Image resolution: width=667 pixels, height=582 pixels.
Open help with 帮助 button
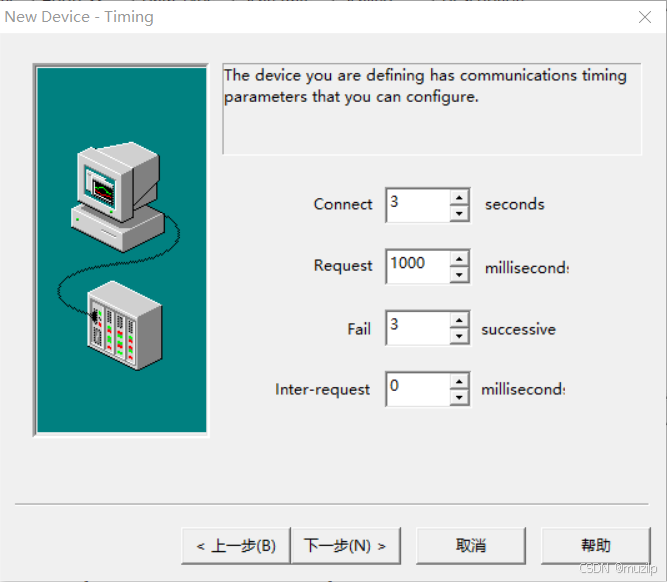pyautogui.click(x=596, y=546)
